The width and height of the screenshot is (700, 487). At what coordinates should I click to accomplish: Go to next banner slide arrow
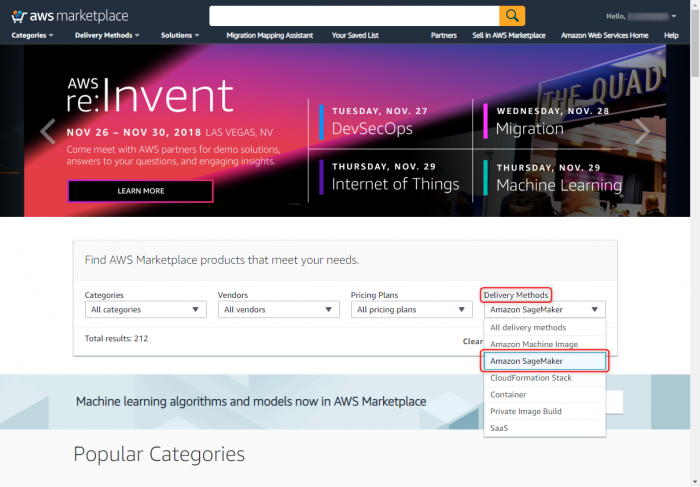click(642, 131)
